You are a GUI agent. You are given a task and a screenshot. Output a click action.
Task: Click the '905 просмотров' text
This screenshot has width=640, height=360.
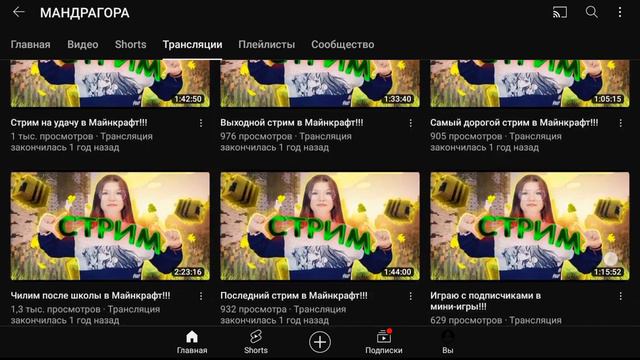[x=466, y=136]
